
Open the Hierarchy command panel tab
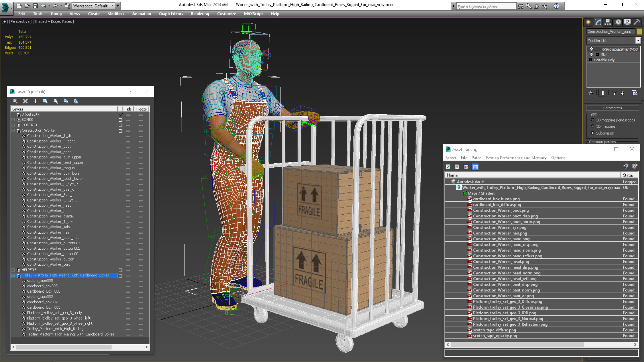[608, 22]
